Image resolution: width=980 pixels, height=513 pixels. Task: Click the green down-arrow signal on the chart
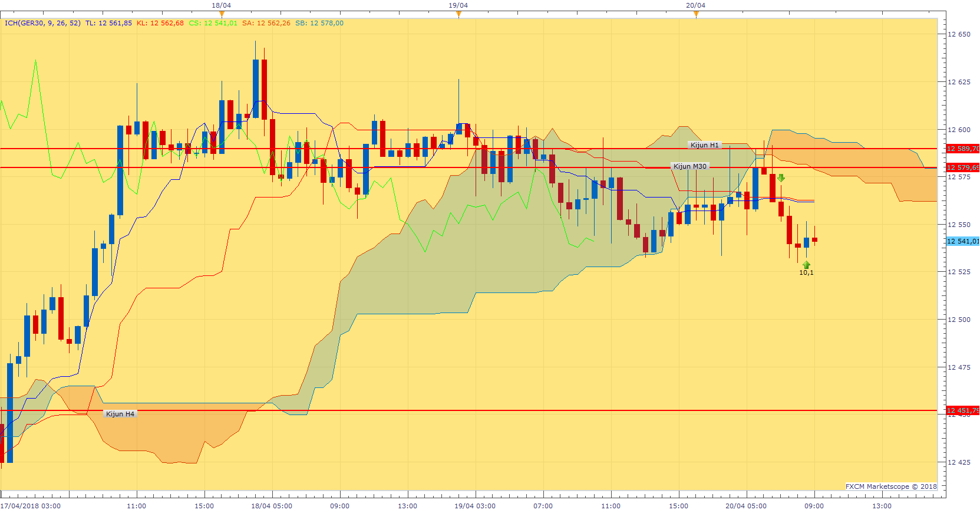(x=781, y=178)
